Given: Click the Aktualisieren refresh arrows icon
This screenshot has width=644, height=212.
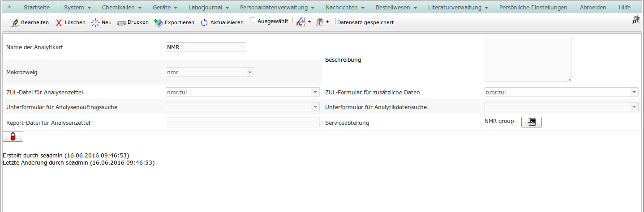Looking at the screenshot, I should 204,22.
